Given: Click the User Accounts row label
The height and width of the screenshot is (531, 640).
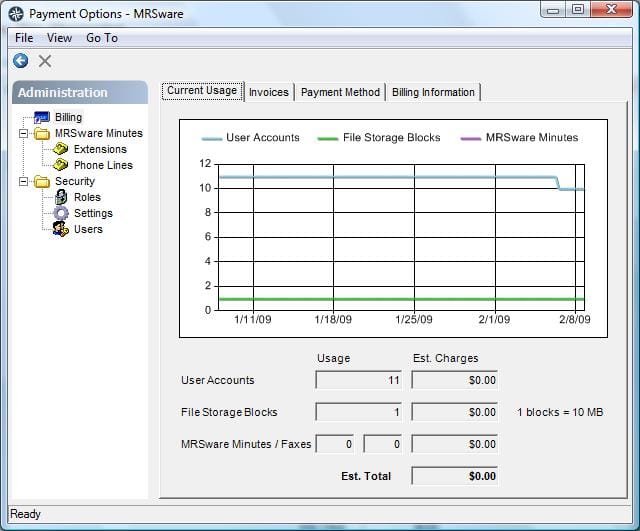Looking at the screenshot, I should [218, 380].
